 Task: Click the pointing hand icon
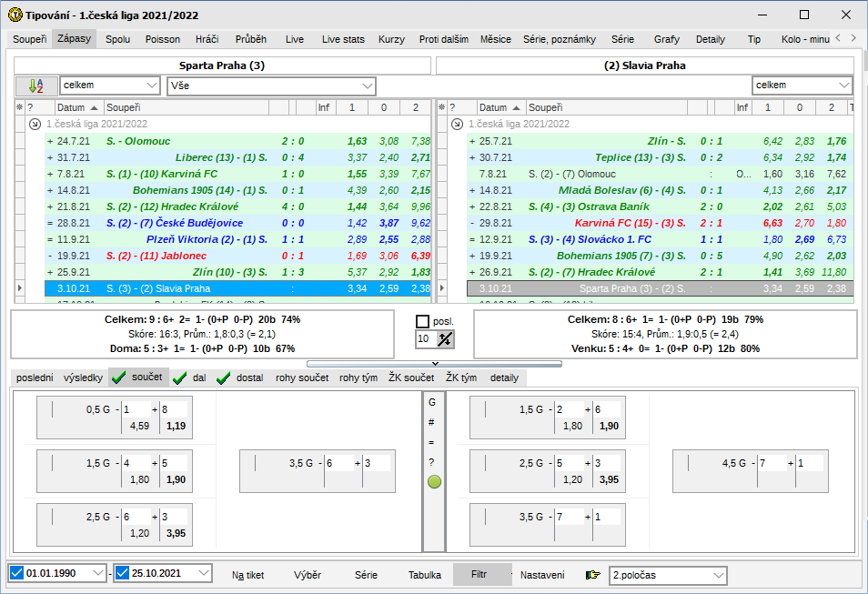pyautogui.click(x=593, y=575)
